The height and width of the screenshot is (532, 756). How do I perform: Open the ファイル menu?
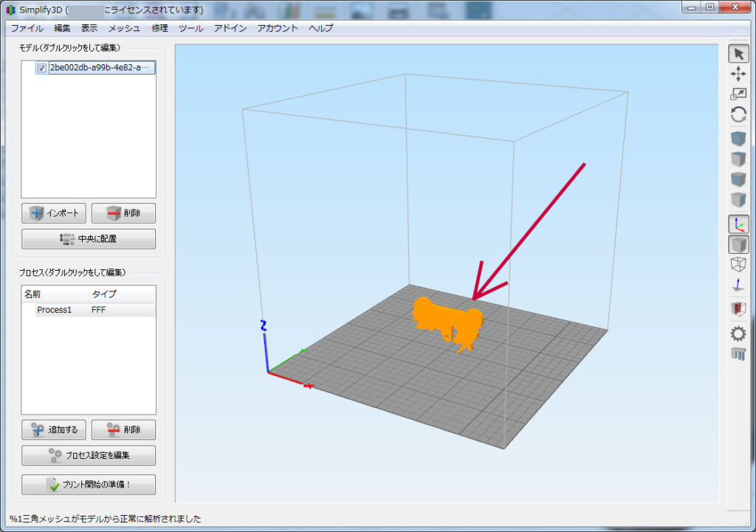27,28
